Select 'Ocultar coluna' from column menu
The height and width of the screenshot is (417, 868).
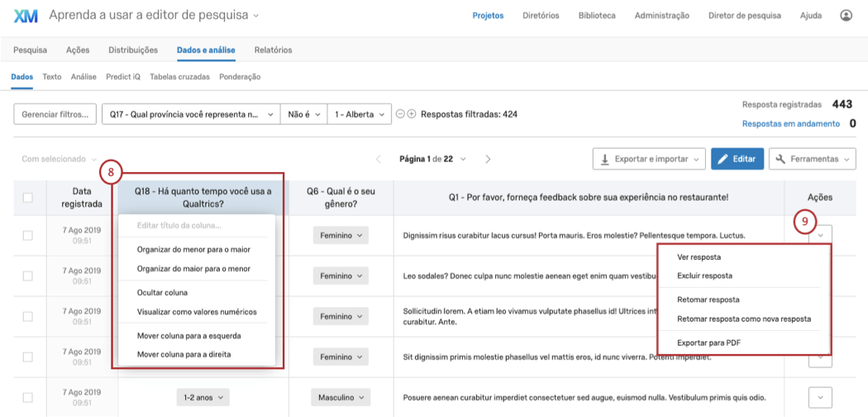(163, 292)
